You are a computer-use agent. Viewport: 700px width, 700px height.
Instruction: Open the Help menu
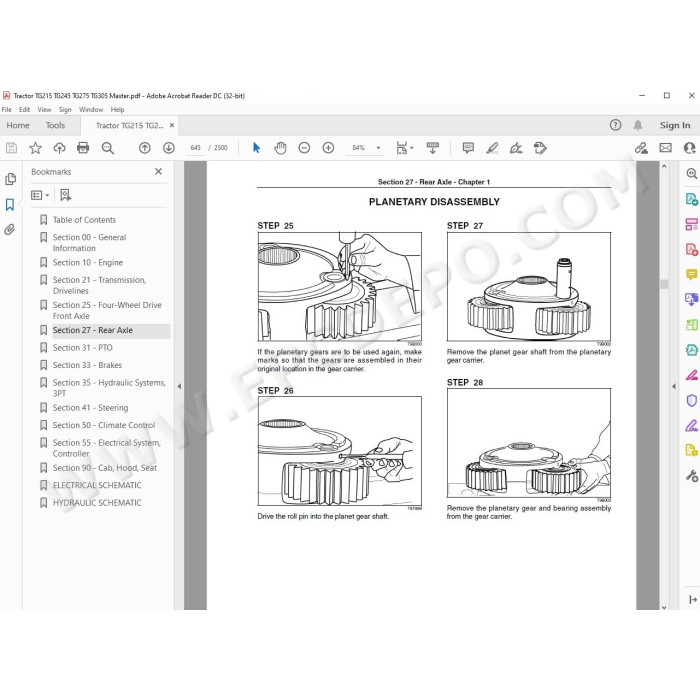(x=117, y=109)
